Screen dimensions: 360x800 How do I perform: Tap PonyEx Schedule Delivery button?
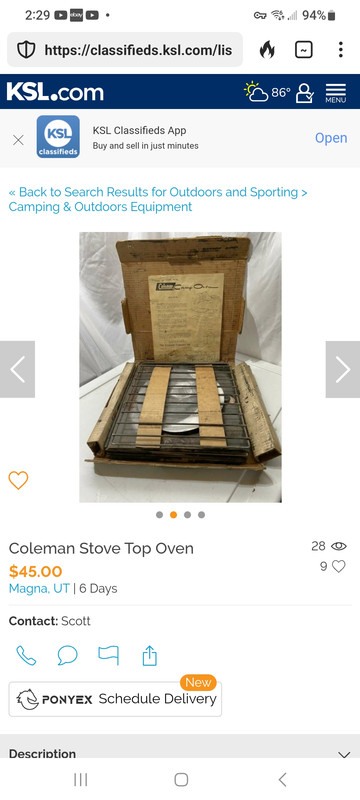click(115, 699)
